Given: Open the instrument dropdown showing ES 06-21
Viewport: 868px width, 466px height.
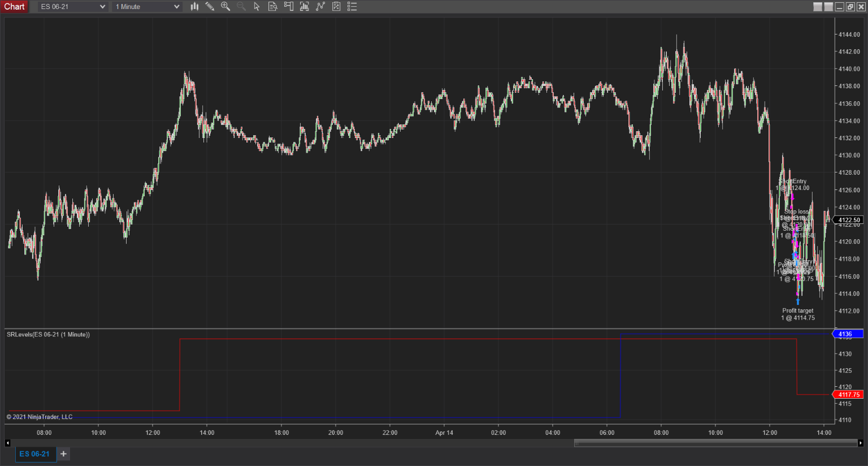Looking at the screenshot, I should pos(73,7).
